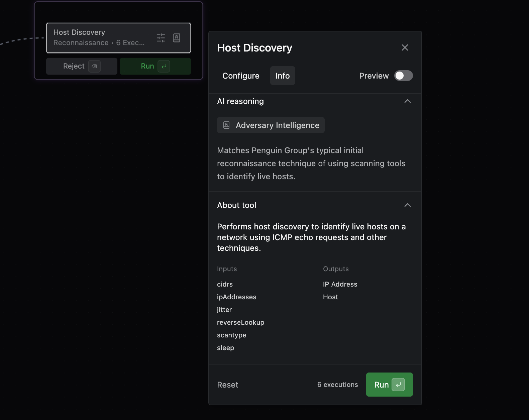529x420 pixels.
Task: Click the IP Address output entry
Action: click(x=340, y=284)
